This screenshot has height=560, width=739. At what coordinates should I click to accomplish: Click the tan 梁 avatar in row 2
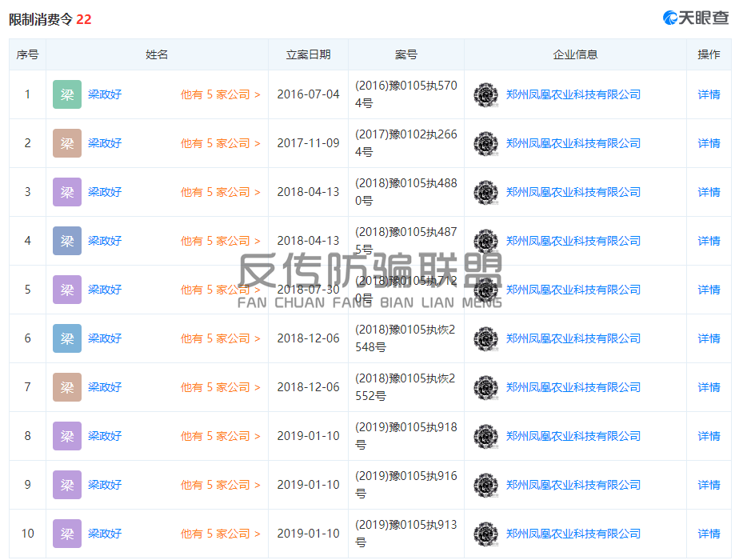67,143
